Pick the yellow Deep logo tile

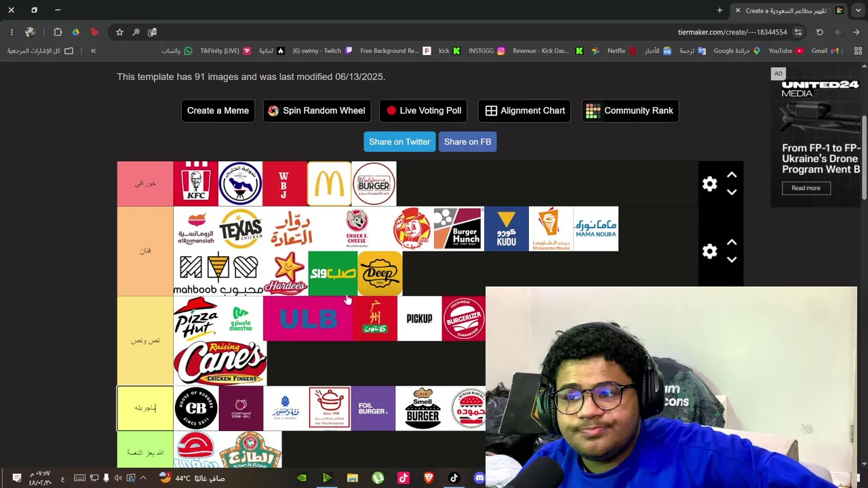(x=380, y=273)
